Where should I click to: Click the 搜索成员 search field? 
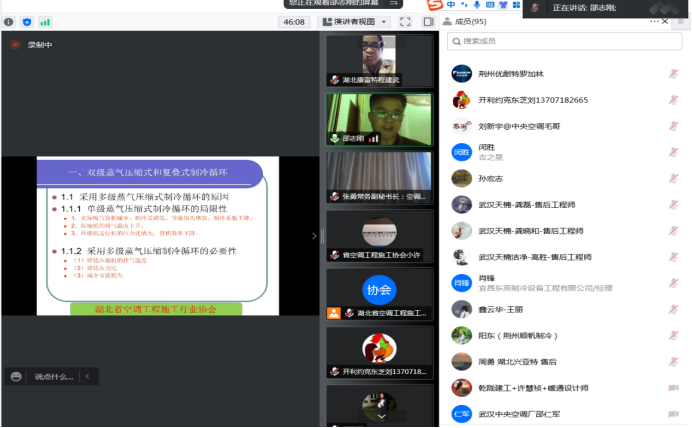[564, 41]
